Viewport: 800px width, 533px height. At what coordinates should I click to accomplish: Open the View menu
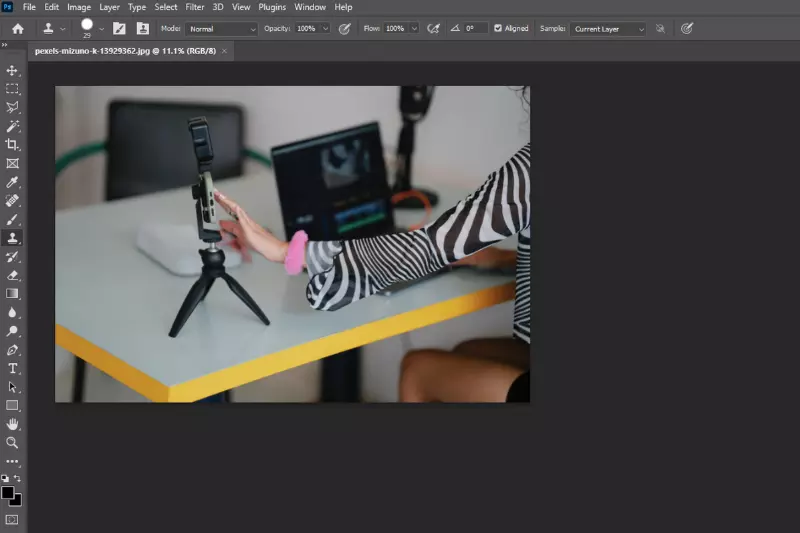(x=241, y=7)
